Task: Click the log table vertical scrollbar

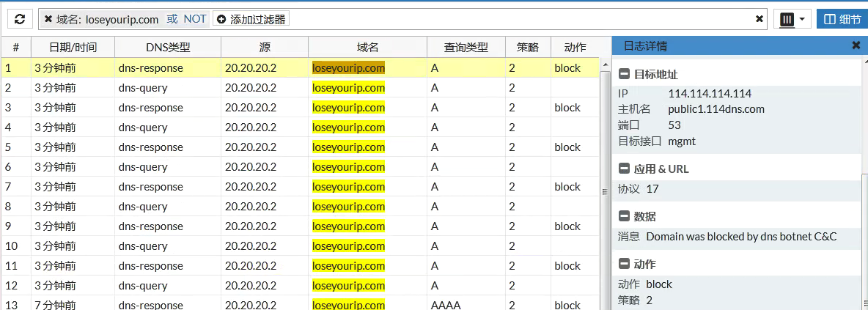Action: (605, 191)
